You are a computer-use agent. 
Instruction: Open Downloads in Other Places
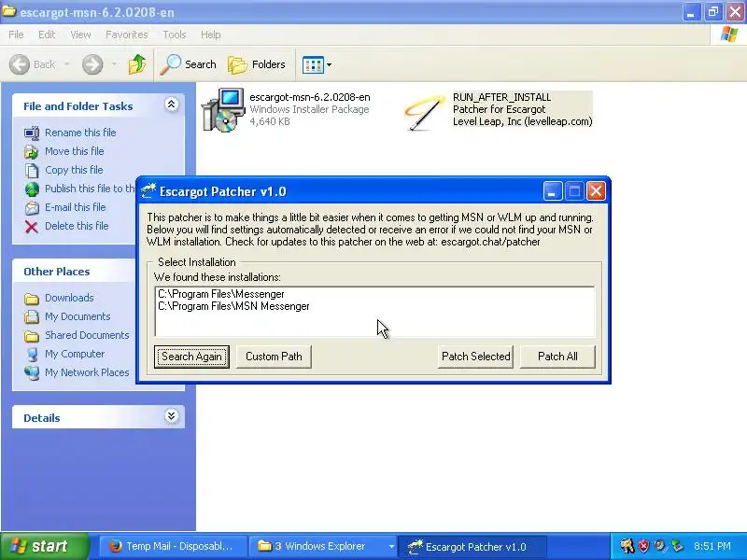69,298
